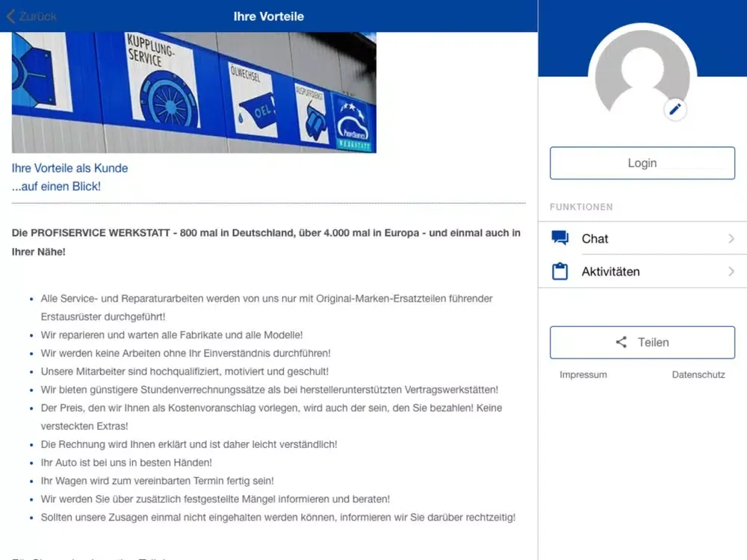Select the bullet about Original-Marken-Ersatzteilen
This screenshot has height=560, width=747.
point(267,308)
